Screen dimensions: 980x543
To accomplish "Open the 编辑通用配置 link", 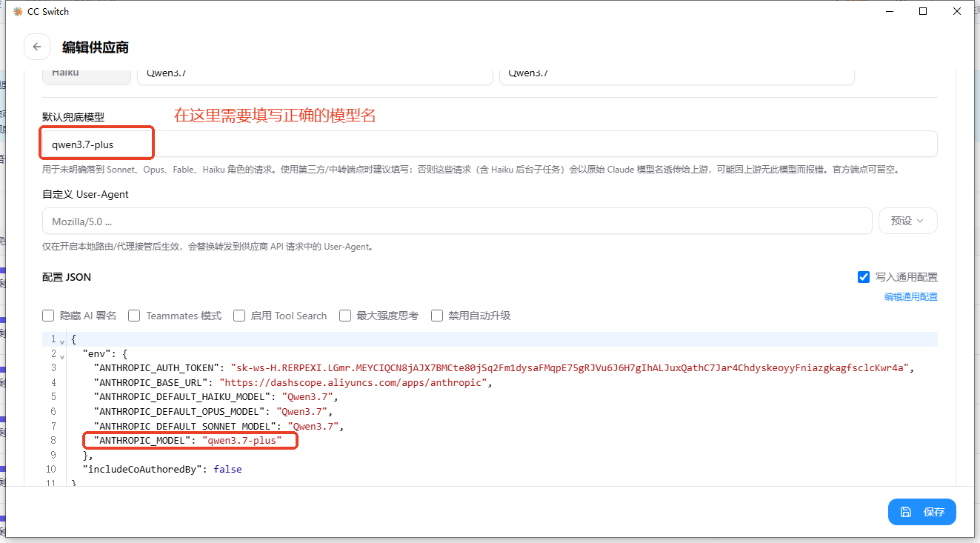I will [x=910, y=296].
